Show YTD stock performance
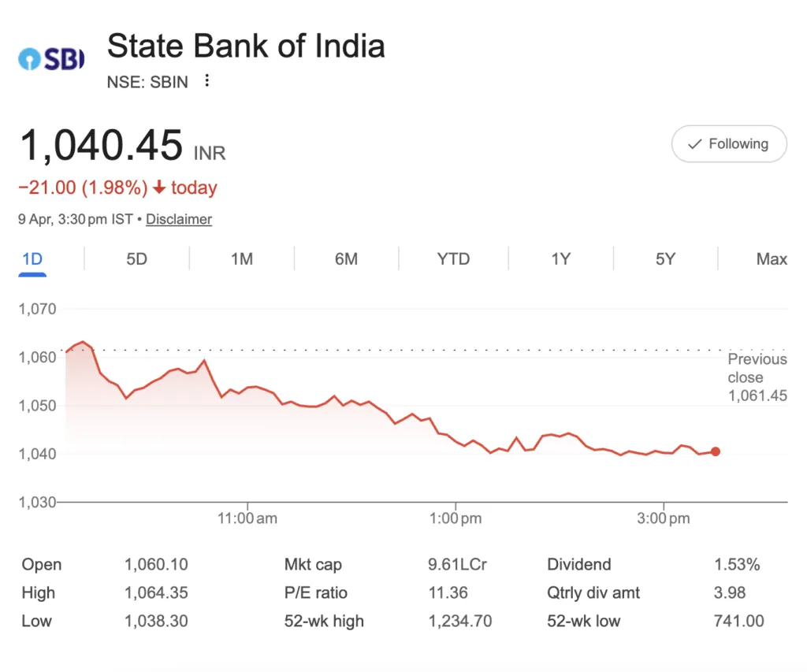The image size is (807, 672). (x=453, y=258)
